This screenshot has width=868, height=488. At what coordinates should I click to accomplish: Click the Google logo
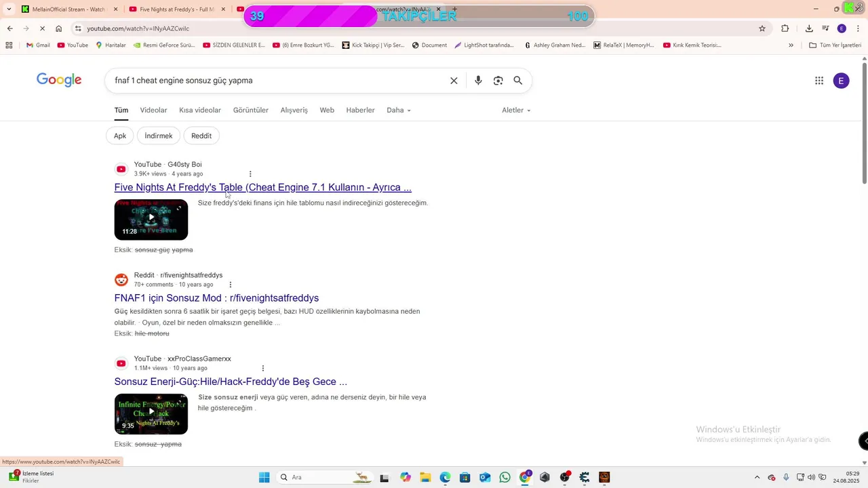pos(59,80)
